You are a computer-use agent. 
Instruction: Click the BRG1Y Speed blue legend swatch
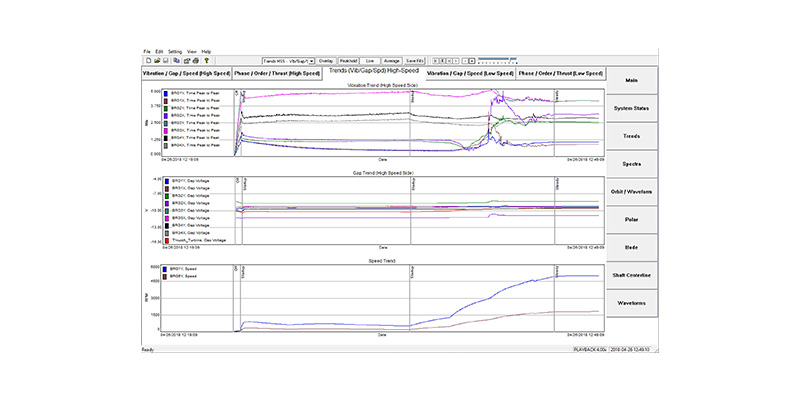[x=165, y=270]
